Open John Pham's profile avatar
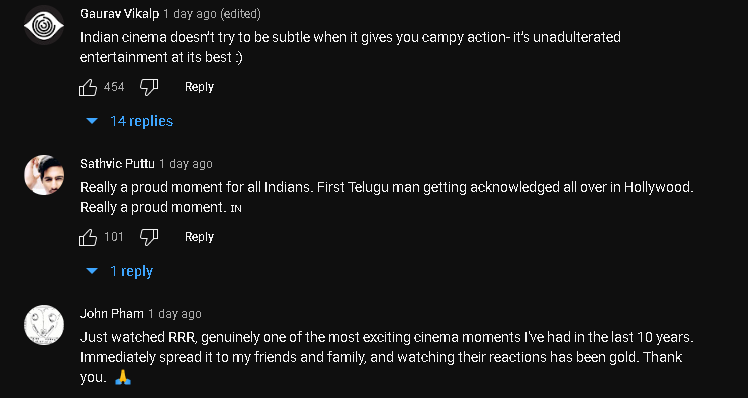This screenshot has height=398, width=748. pyautogui.click(x=44, y=325)
